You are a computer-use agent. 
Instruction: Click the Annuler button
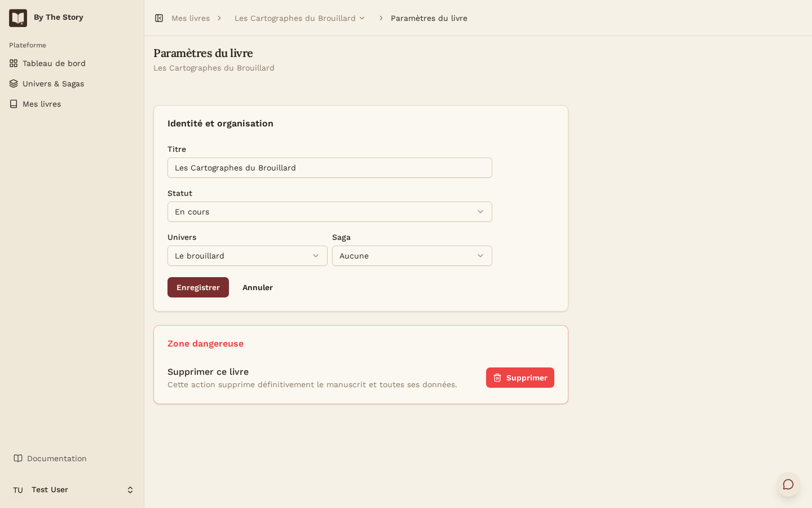258,287
